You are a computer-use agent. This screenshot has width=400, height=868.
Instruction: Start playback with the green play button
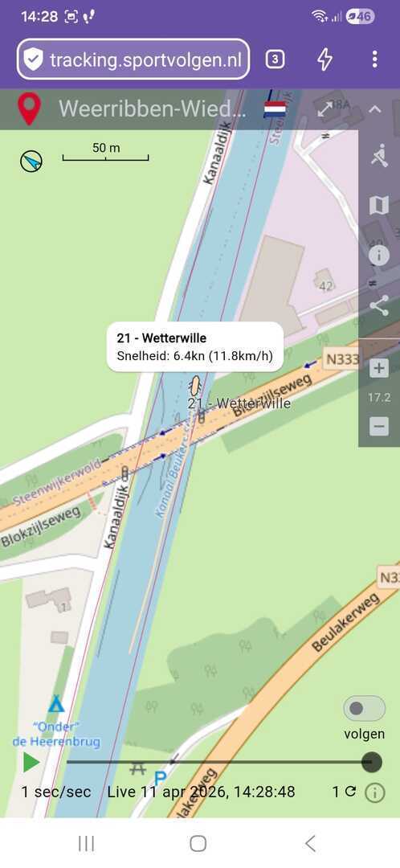click(x=31, y=762)
